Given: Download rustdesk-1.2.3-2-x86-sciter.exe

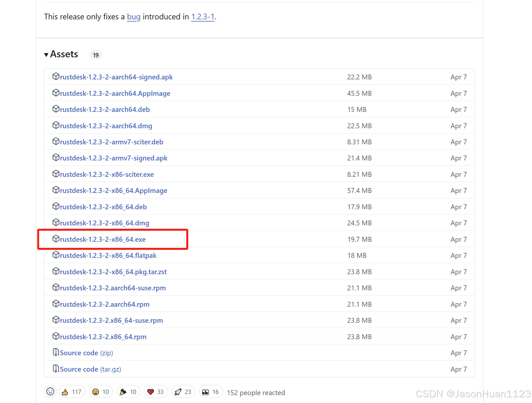Looking at the screenshot, I should tap(107, 174).
